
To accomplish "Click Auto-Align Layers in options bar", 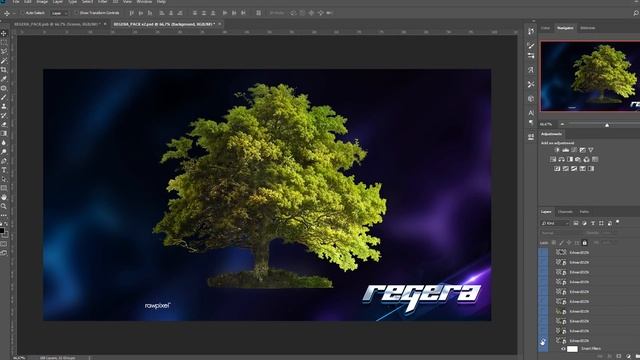I will tap(258, 13).
